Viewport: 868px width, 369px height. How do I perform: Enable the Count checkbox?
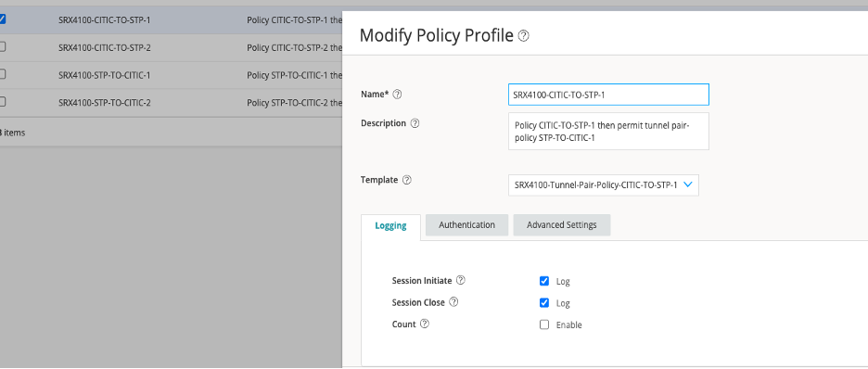pyautogui.click(x=544, y=324)
